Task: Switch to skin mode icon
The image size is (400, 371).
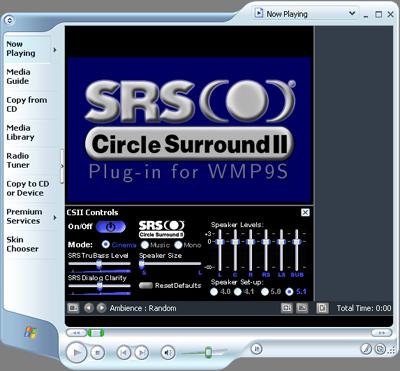Action: click(380, 349)
